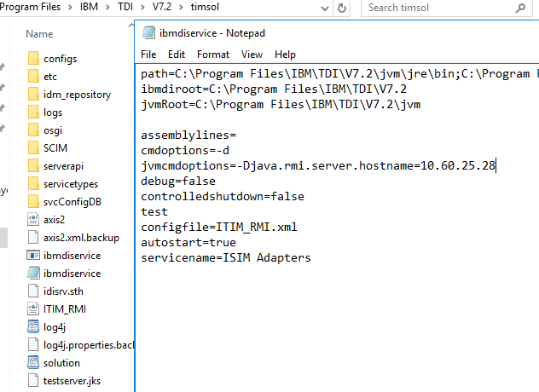
Task: Open Notepad File menu
Action: pyautogui.click(x=148, y=55)
